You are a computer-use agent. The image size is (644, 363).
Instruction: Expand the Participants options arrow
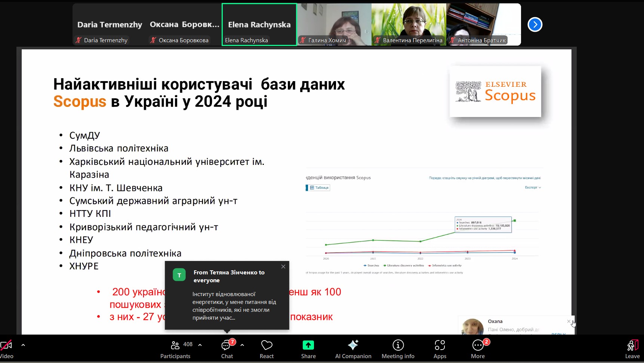coord(200,345)
